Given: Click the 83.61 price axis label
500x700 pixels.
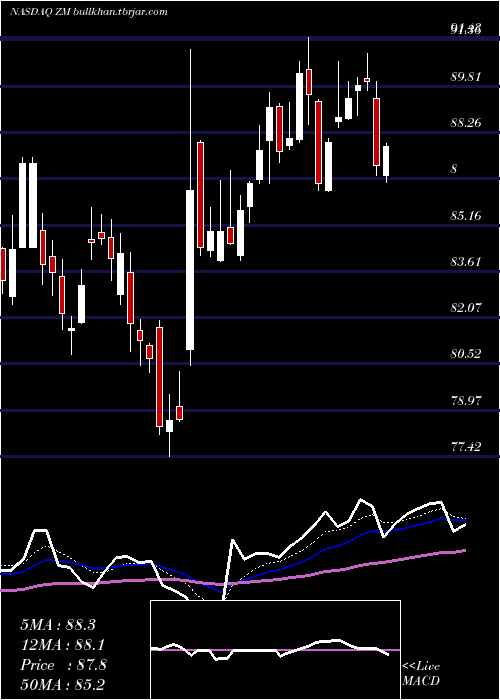Looking at the screenshot, I should [466, 261].
